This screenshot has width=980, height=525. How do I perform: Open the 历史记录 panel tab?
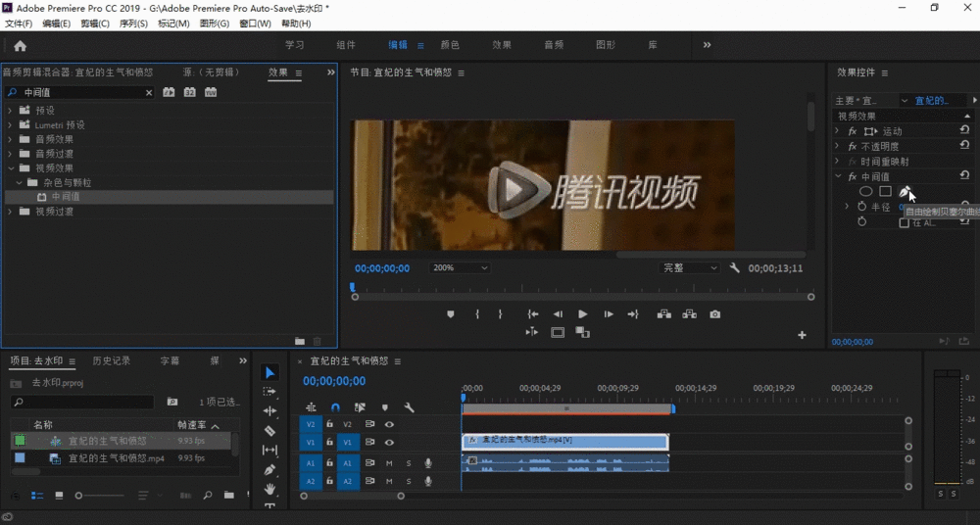[112, 360]
